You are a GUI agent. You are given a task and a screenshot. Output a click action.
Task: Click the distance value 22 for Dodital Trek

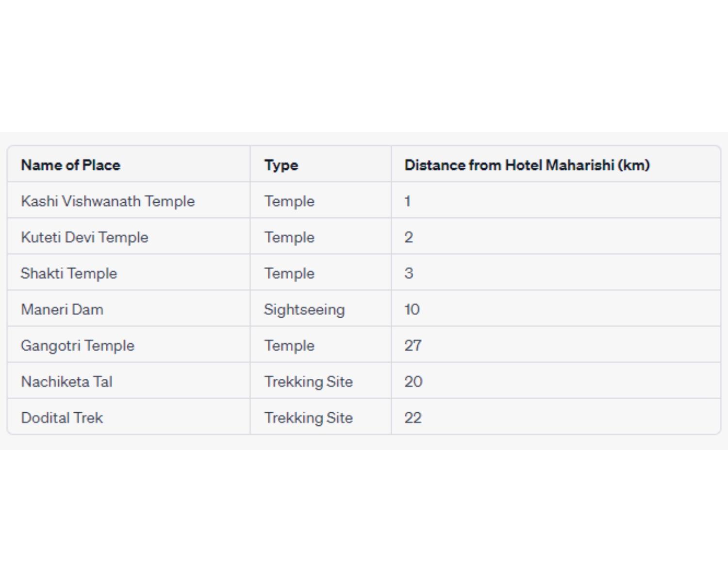[x=413, y=418]
